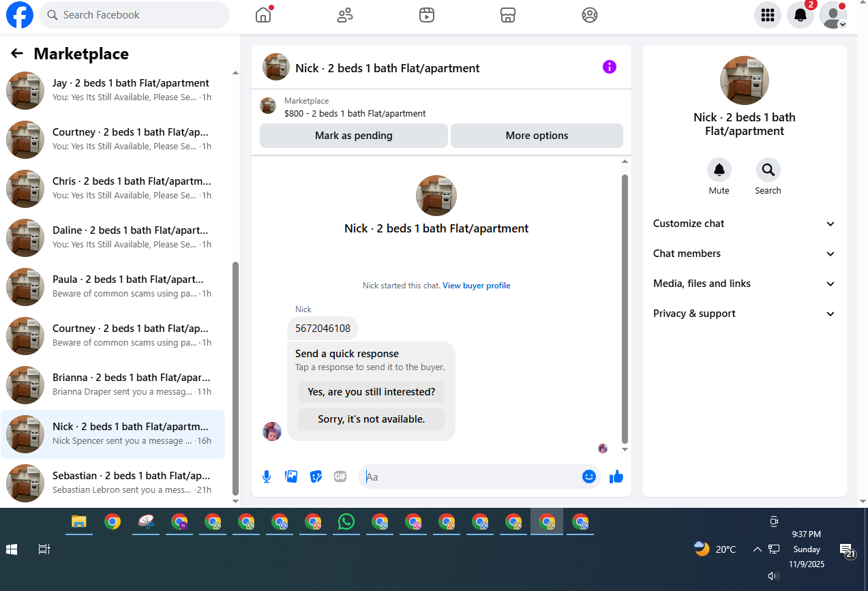The image size is (868, 591).
Task: Choose a GIF with the GIF icon
Action: (340, 476)
